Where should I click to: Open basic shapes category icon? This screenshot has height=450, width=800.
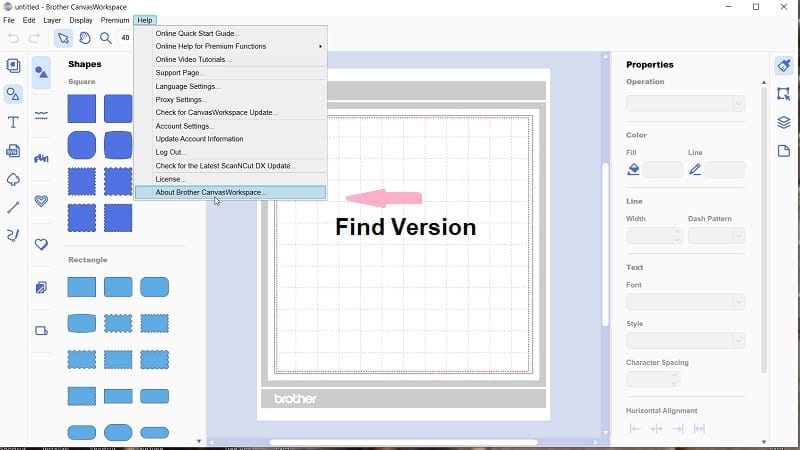[x=41, y=72]
